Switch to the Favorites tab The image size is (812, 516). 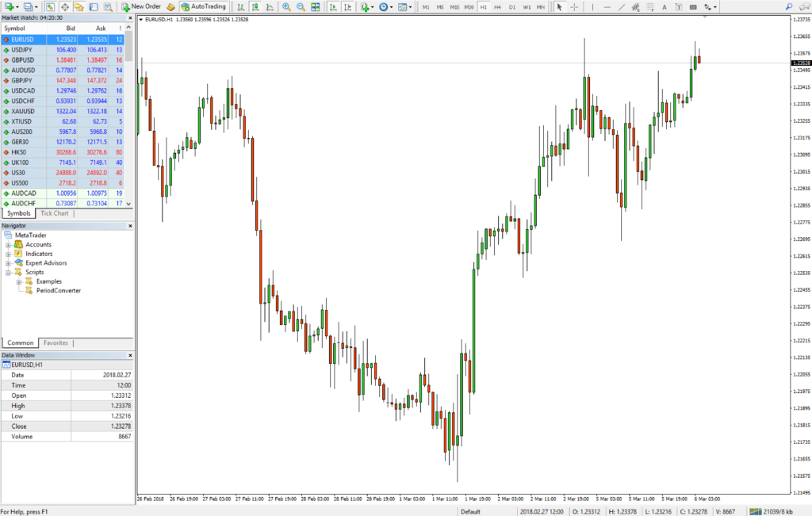[56, 342]
